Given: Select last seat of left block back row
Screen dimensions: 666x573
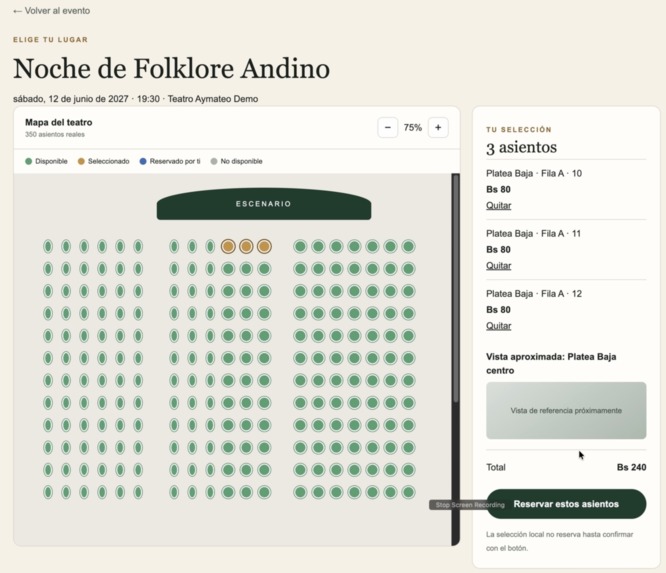Looking at the screenshot, I should coord(138,492).
